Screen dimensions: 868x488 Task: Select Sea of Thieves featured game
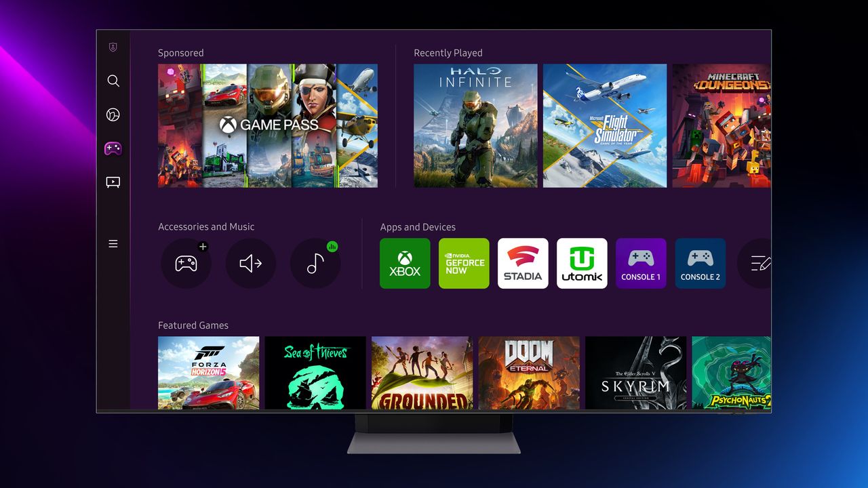point(315,373)
